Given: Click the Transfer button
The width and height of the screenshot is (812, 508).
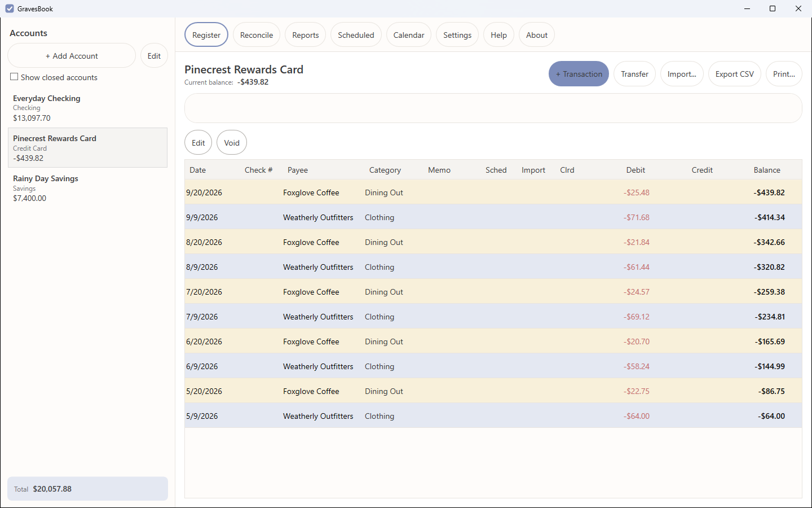Looking at the screenshot, I should pos(634,74).
